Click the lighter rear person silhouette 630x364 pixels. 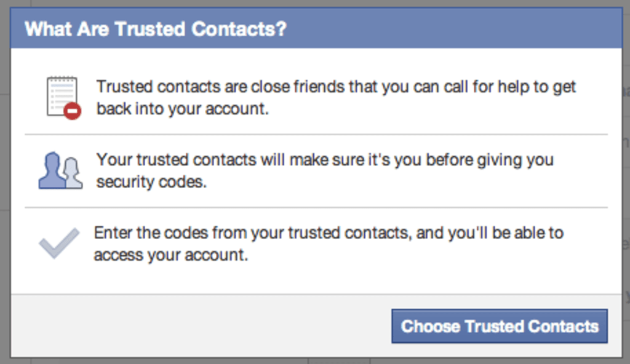pyautogui.click(x=73, y=173)
